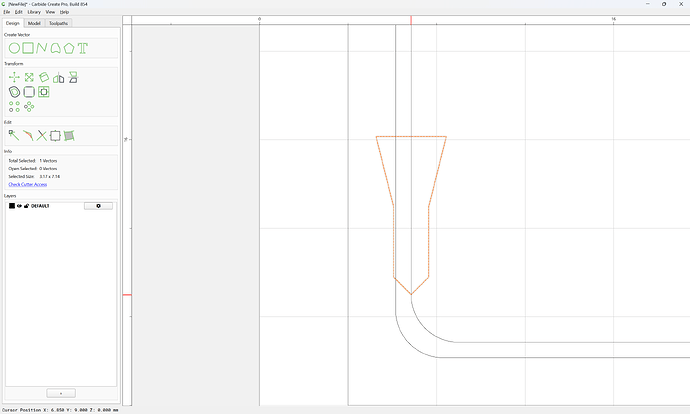Open the Offset Vector tool

[15, 92]
